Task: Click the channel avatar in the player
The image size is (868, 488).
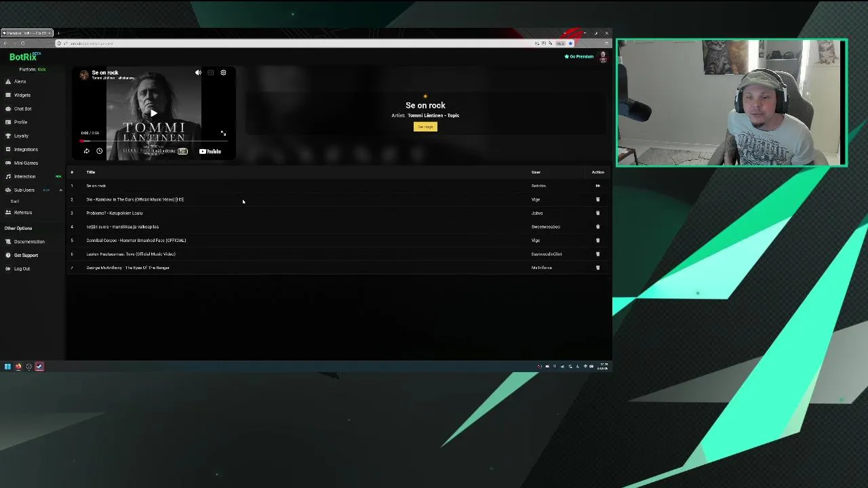Action: pos(84,75)
